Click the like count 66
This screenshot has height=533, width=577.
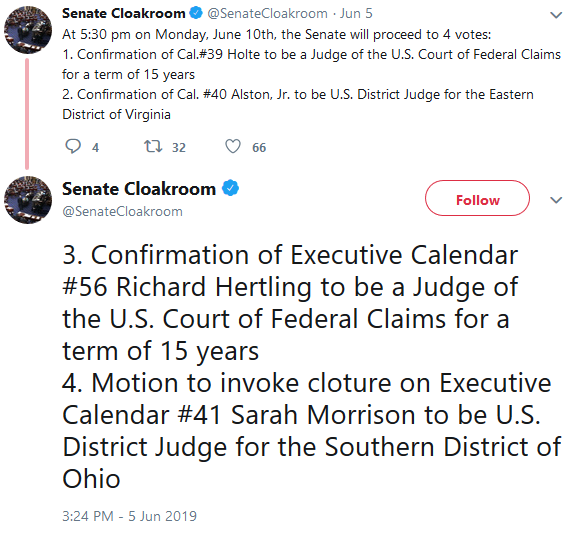259,148
